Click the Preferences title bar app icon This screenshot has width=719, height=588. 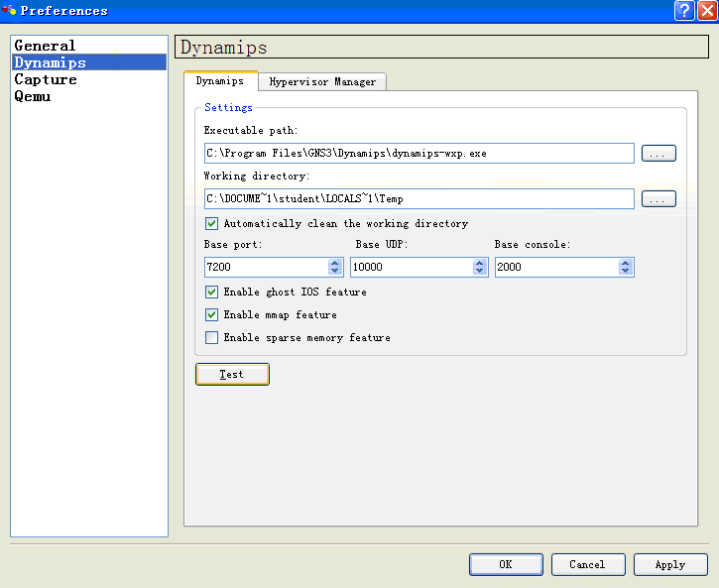pyautogui.click(x=9, y=10)
